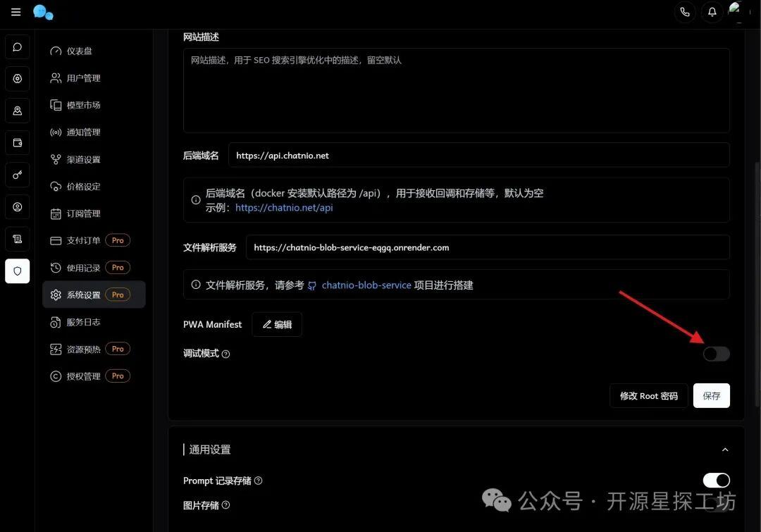761x532 pixels.
Task: Click the left rail's second icon below chat
Action: [18, 79]
